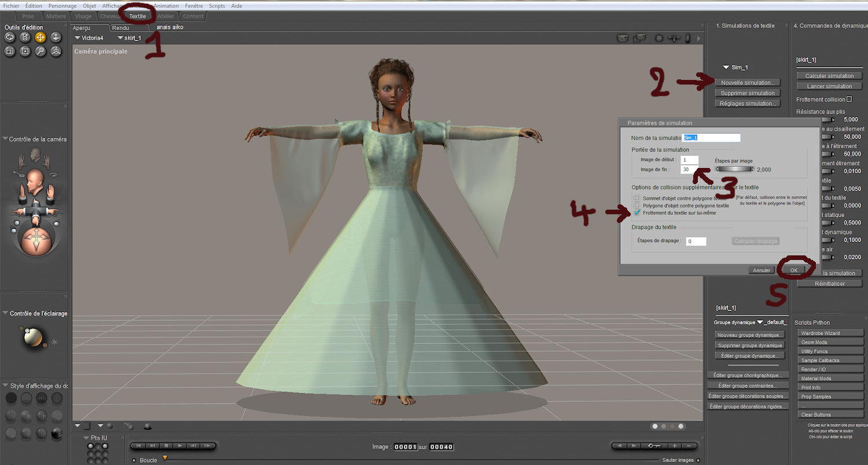Switch to the Visage room tab
Screen dimensions: 868x465
(83, 16)
